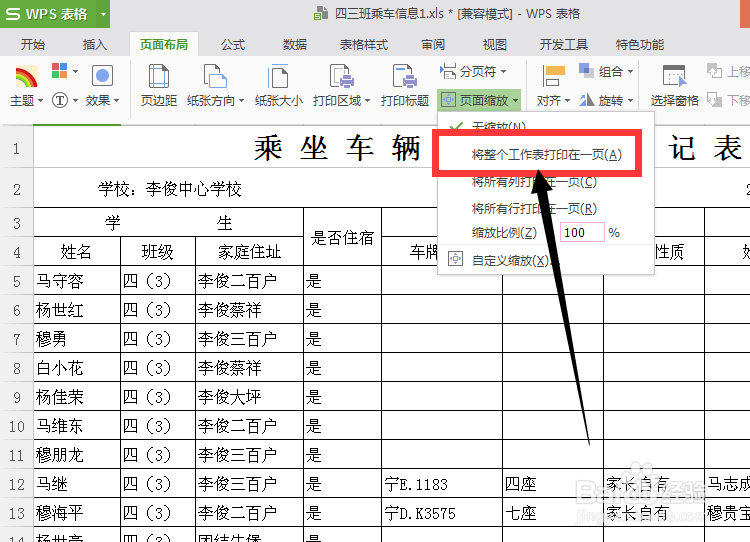Select row header 5

click(17, 281)
